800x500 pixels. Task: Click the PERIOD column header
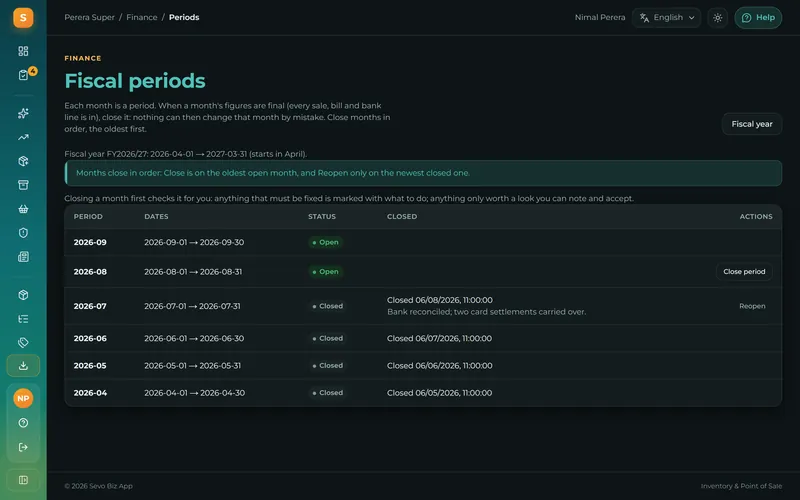(x=88, y=216)
